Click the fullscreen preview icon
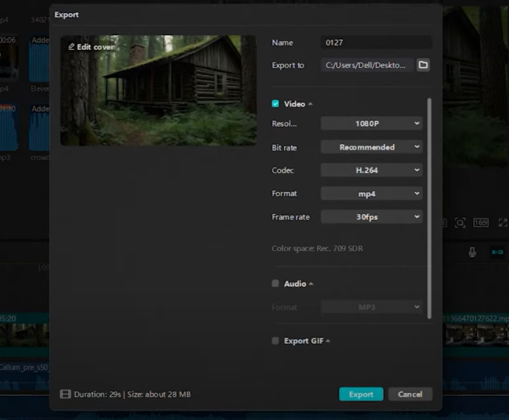This screenshot has height=420, width=509. tap(503, 222)
